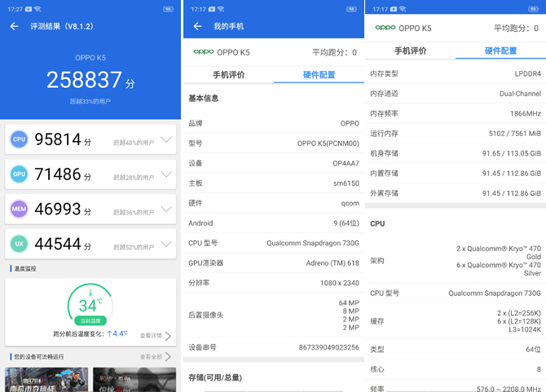Viewport: 546px width, 392px height.
Task: Tap the 核心 8 row
Action: [x=456, y=369]
